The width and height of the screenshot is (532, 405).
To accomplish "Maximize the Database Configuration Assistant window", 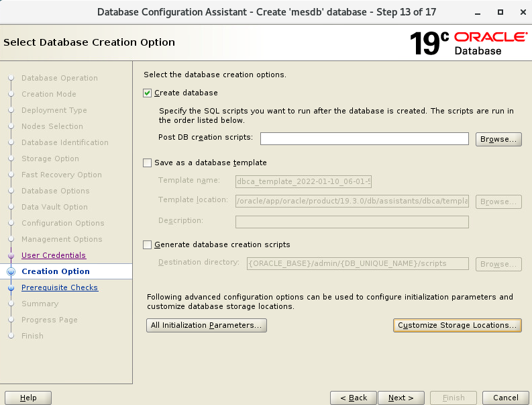I will click(x=500, y=12).
